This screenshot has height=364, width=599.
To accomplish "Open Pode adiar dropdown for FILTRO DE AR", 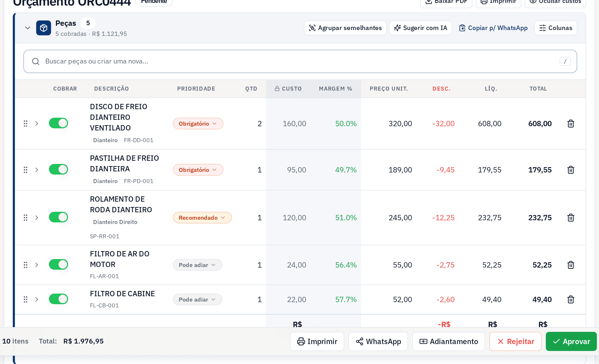I will 198,265.
